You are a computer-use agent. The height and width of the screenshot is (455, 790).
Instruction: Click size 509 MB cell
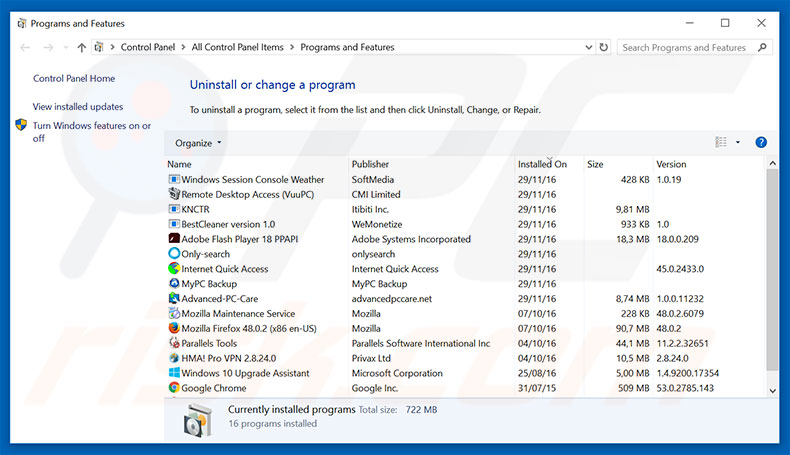coord(634,388)
